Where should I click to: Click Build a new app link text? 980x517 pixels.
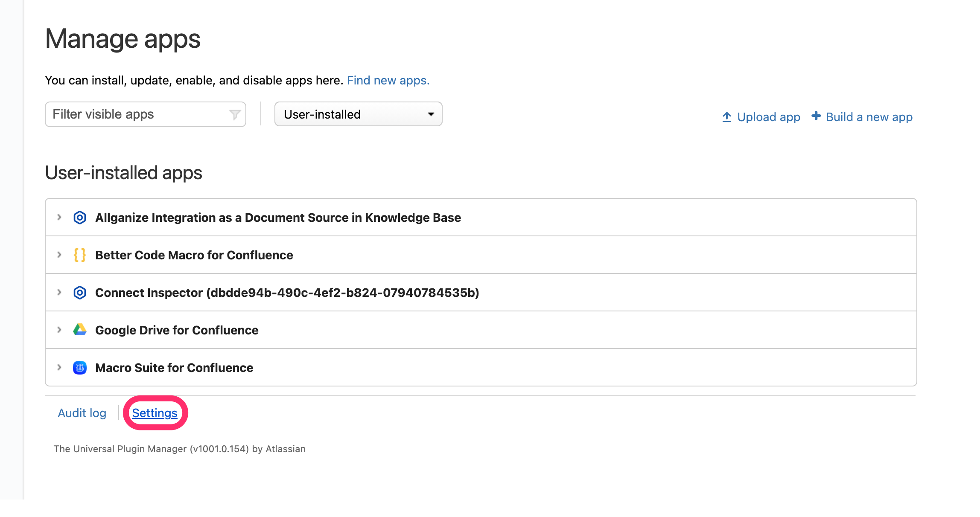coord(869,117)
